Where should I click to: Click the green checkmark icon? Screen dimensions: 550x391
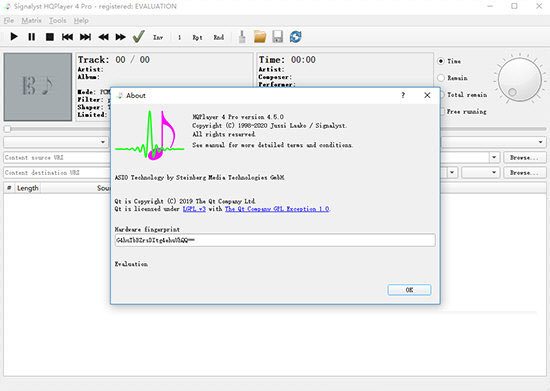pyautogui.click(x=139, y=36)
